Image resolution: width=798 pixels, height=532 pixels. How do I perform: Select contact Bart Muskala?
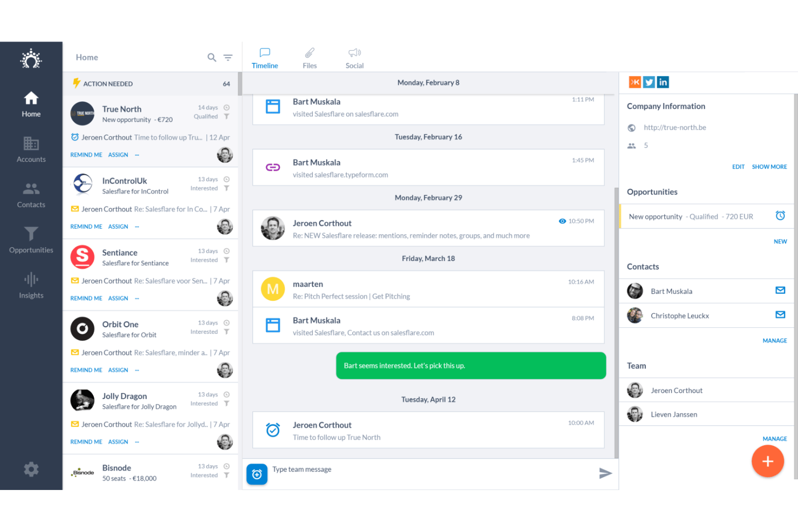pos(706,291)
